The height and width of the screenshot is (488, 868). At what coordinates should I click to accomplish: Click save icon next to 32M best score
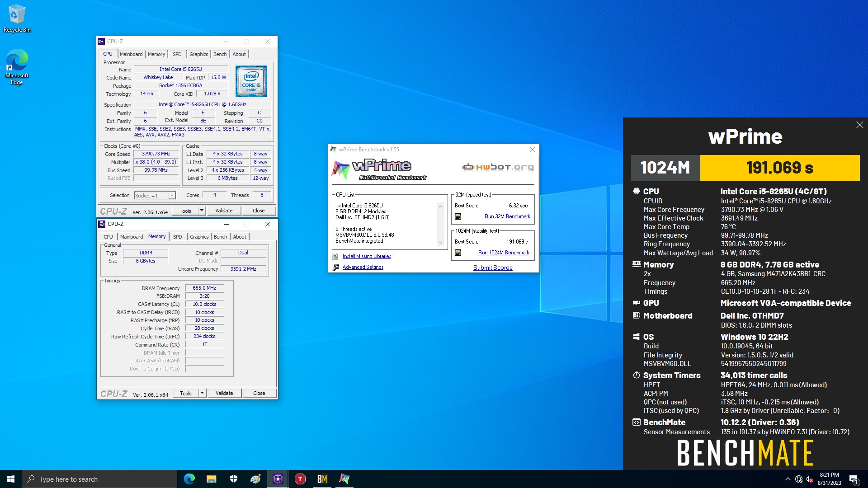[x=458, y=216]
